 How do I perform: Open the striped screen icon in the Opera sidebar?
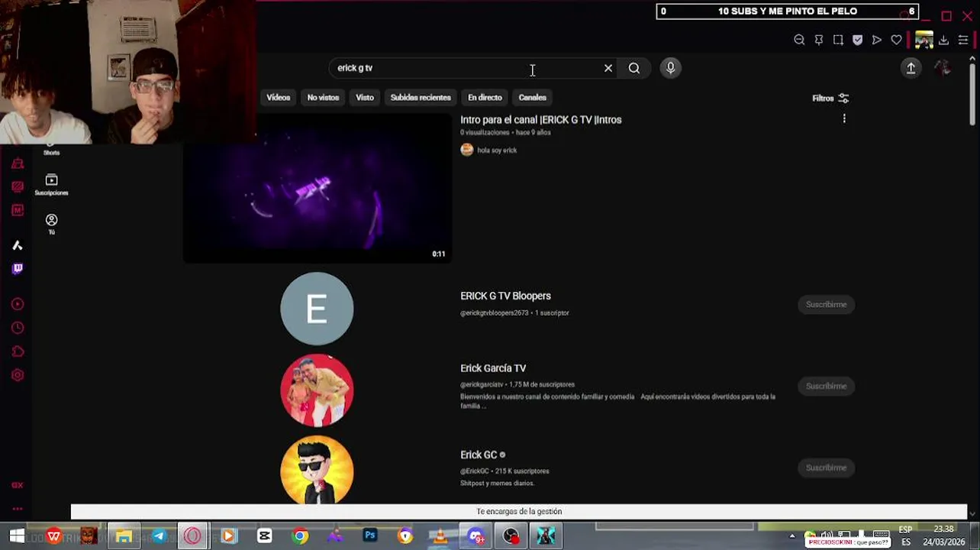18,186
